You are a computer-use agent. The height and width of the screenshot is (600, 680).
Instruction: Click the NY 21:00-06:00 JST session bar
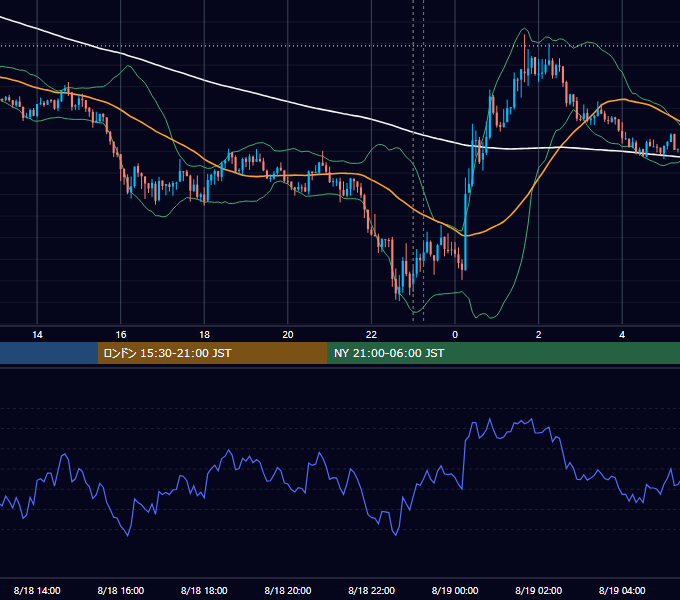point(503,353)
